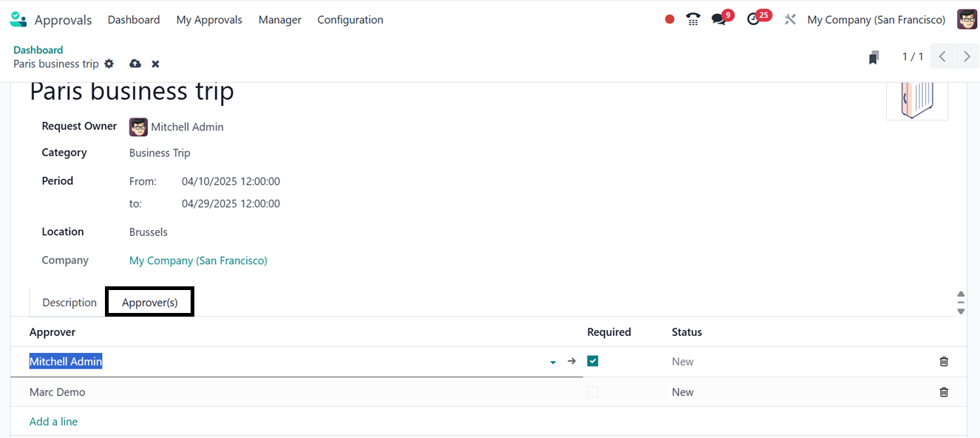Open the My Approvals menu
The width and height of the screenshot is (980, 438).
tap(209, 20)
